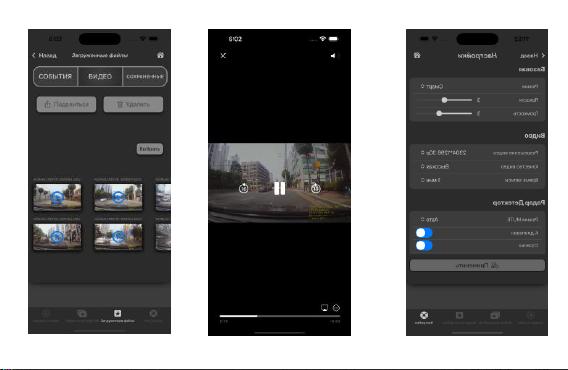Image resolution: width=568 pixels, height=370 pixels.
Task: Skip back 15 seconds in video
Action: coord(243,188)
